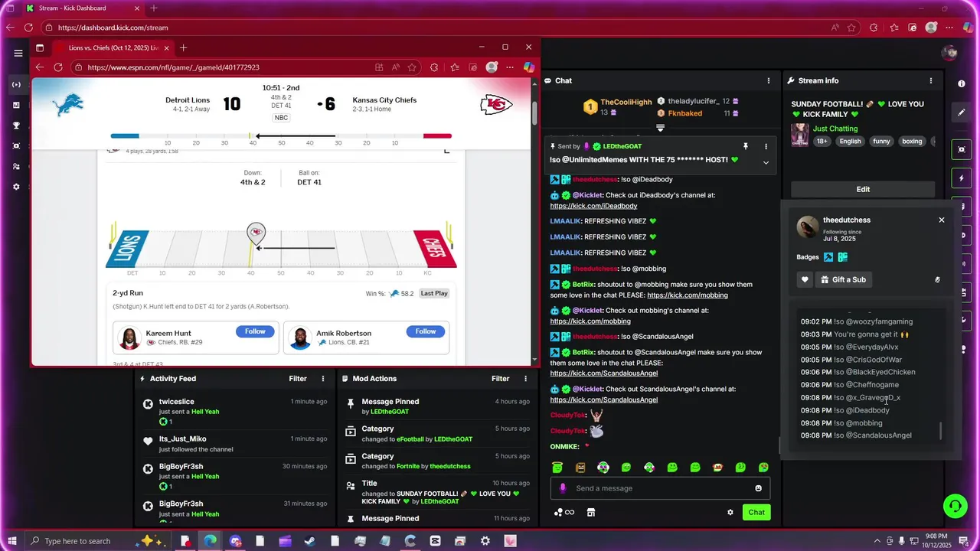Open a new tab in ESPN window

pyautogui.click(x=183, y=47)
